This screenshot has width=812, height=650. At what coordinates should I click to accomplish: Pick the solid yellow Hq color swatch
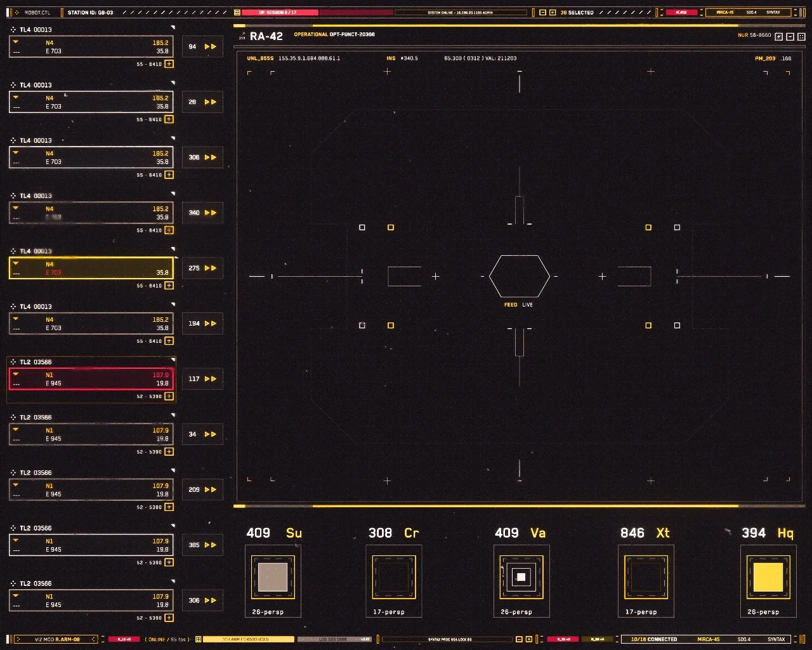pos(768,578)
